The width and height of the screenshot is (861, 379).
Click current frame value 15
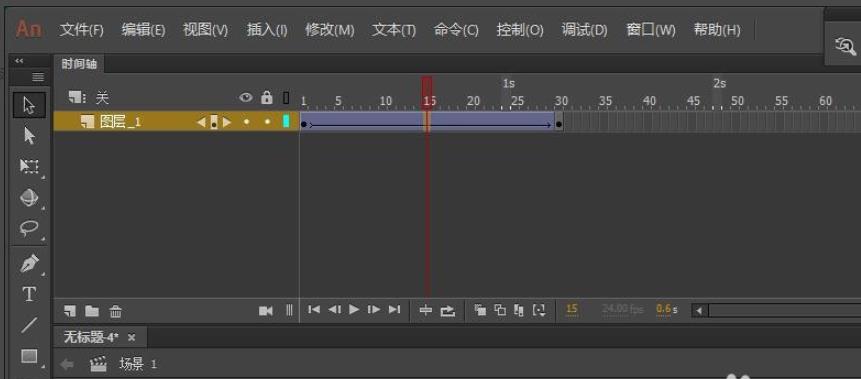(x=572, y=309)
